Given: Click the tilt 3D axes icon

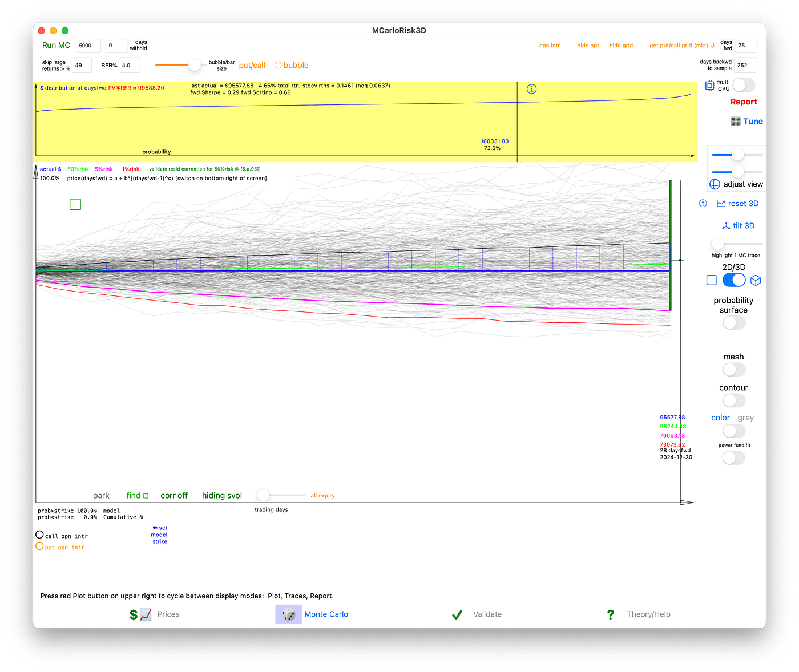Looking at the screenshot, I should tap(726, 226).
